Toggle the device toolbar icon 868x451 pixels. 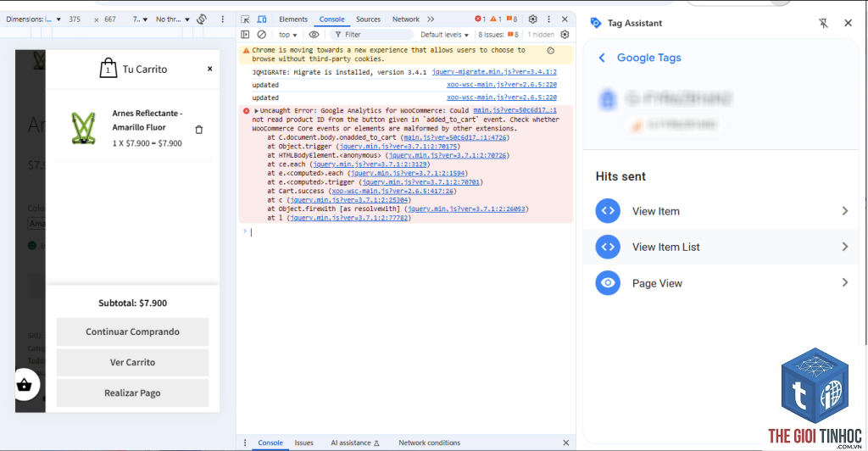tap(262, 19)
